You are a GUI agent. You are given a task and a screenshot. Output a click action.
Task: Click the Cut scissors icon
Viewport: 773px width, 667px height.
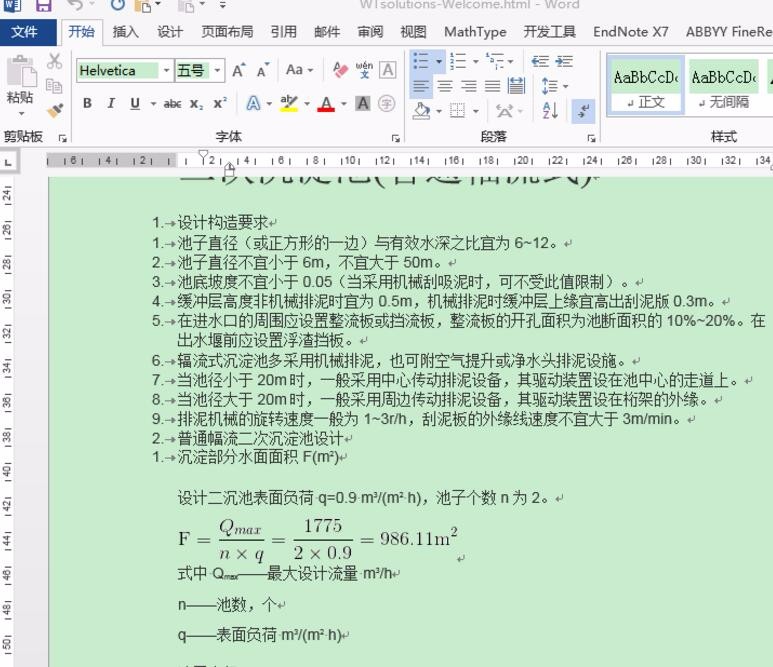click(54, 62)
